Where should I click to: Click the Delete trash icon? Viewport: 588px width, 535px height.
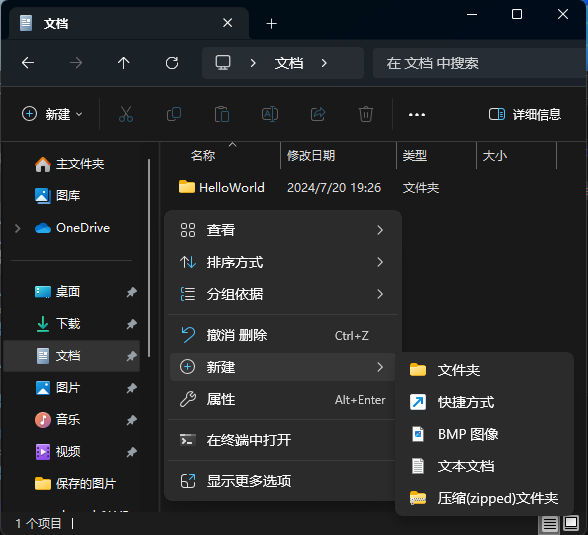[x=366, y=114]
